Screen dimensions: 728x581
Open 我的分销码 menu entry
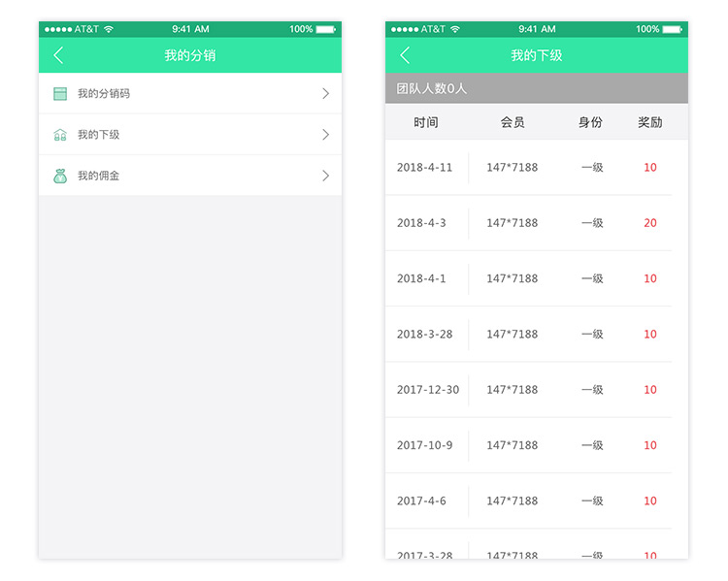click(x=190, y=93)
